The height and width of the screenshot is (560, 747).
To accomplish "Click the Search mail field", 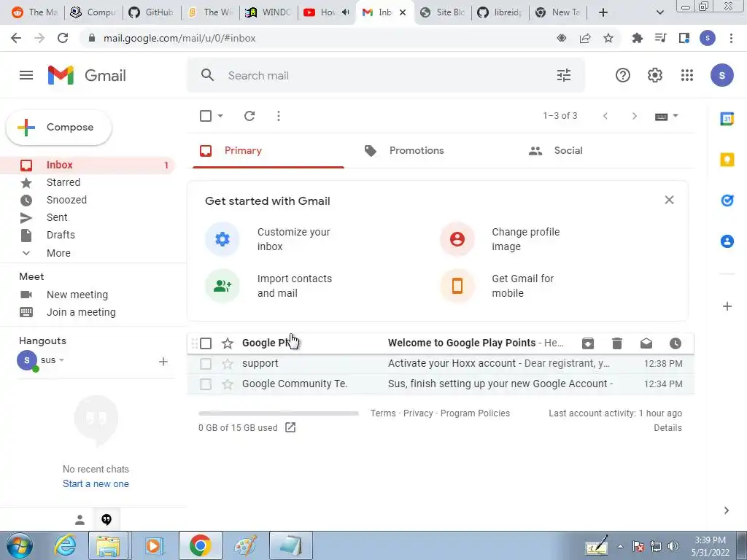I will 386,75.
